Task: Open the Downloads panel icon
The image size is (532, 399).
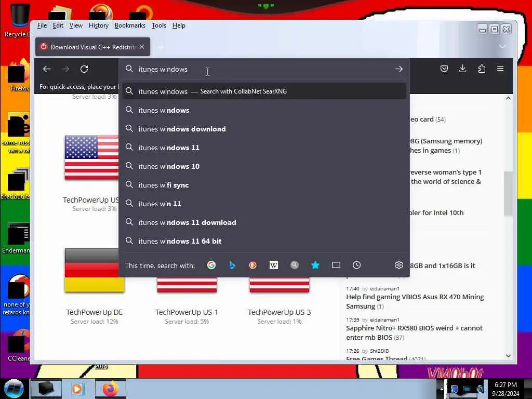Action: click(x=462, y=69)
